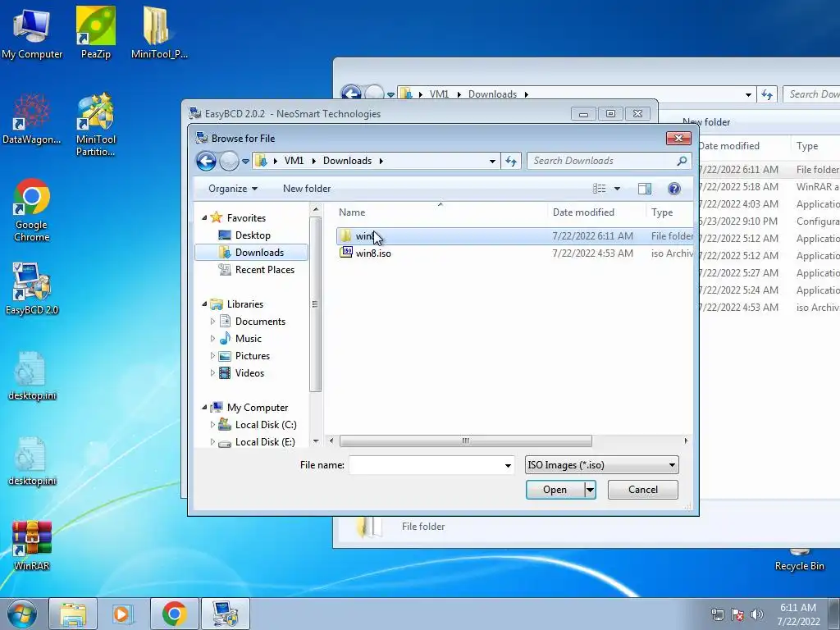Expand the address bar history dropdown
The height and width of the screenshot is (630, 840).
pyautogui.click(x=492, y=161)
